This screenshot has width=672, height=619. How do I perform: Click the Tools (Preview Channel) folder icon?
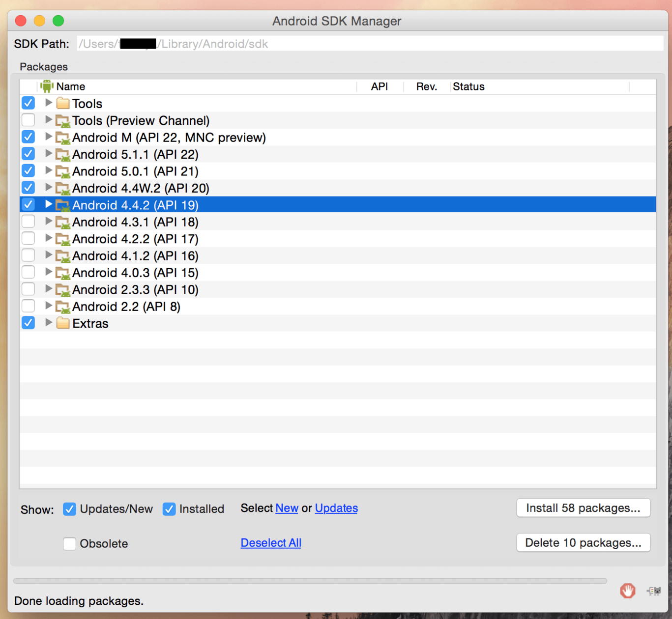pos(62,120)
